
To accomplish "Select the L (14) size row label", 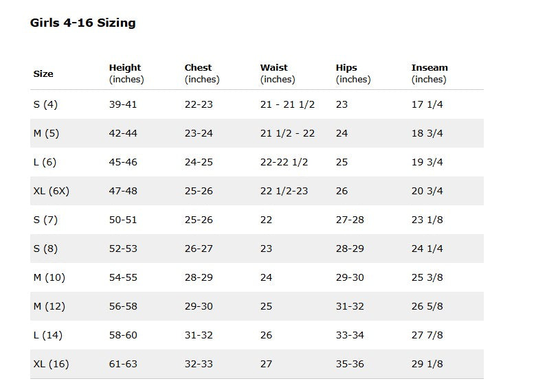I will (x=47, y=335).
